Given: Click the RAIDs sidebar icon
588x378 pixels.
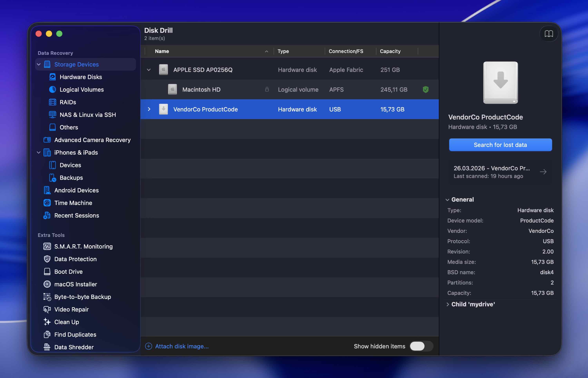Looking at the screenshot, I should (x=53, y=102).
